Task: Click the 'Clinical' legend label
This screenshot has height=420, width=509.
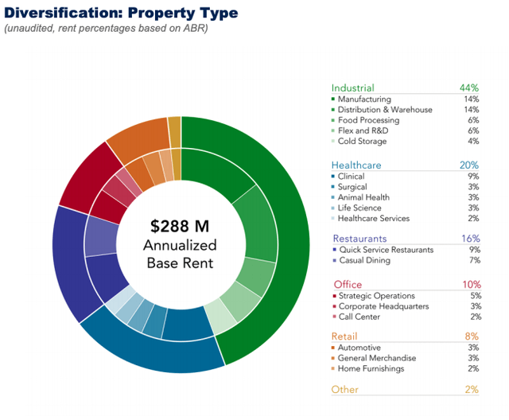Action: [x=352, y=177]
